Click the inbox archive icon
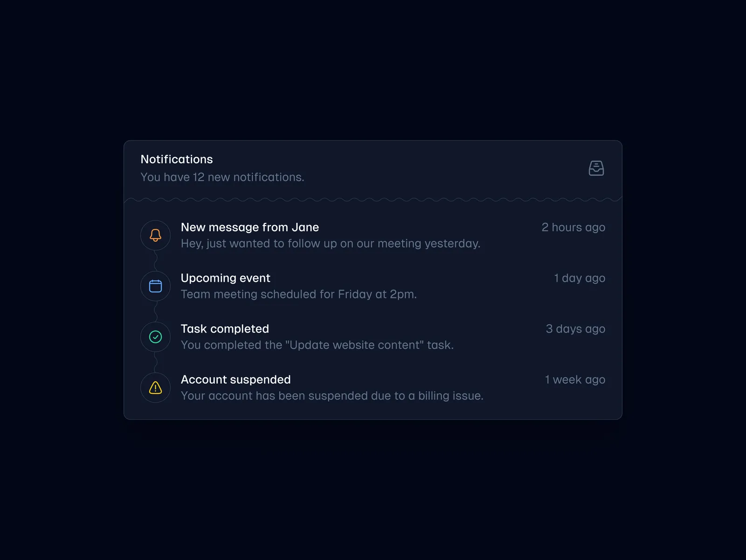The image size is (746, 560). 596,168
